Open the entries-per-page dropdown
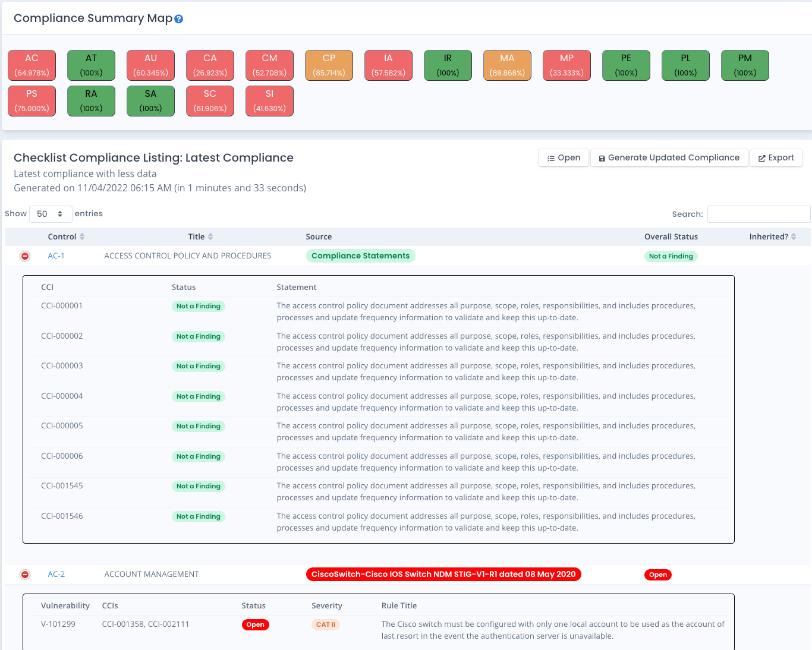 click(51, 214)
